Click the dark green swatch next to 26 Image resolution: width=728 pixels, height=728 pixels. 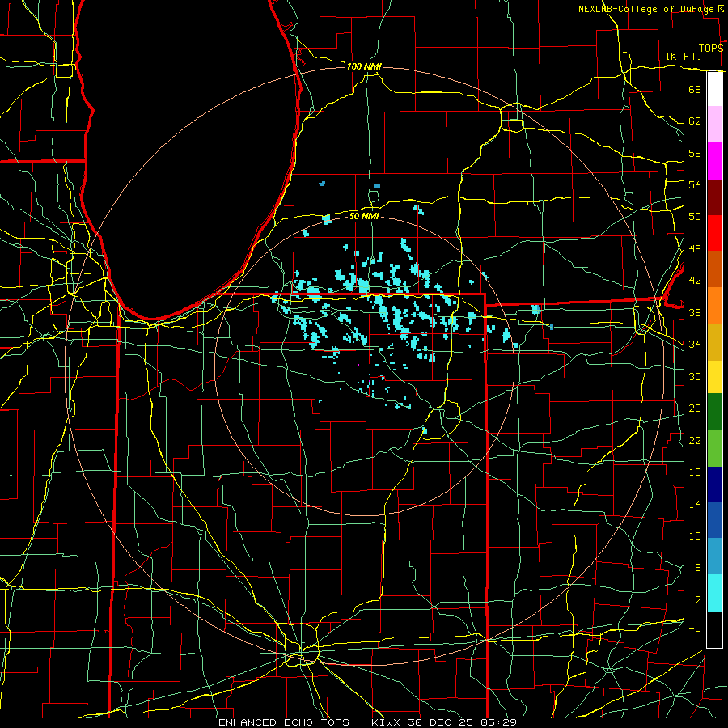[714, 412]
